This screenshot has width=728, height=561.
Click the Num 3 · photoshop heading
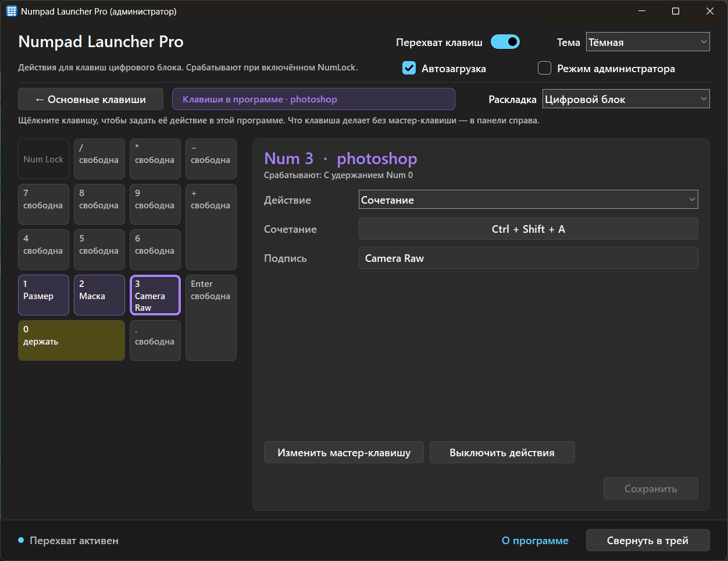tap(341, 158)
